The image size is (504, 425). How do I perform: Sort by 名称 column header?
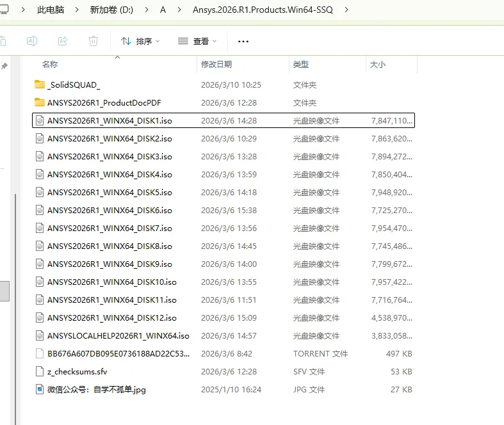[x=50, y=64]
